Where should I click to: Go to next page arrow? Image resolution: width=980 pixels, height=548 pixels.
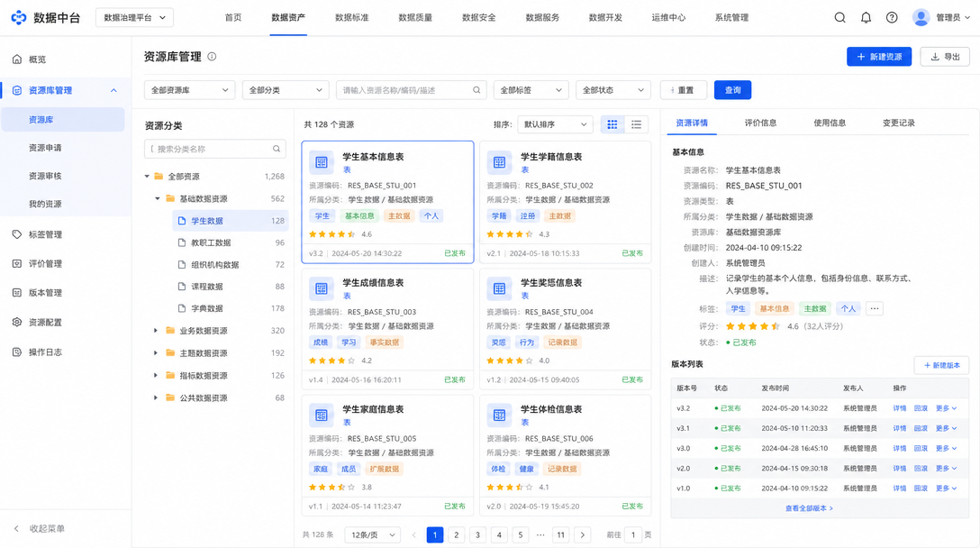583,534
